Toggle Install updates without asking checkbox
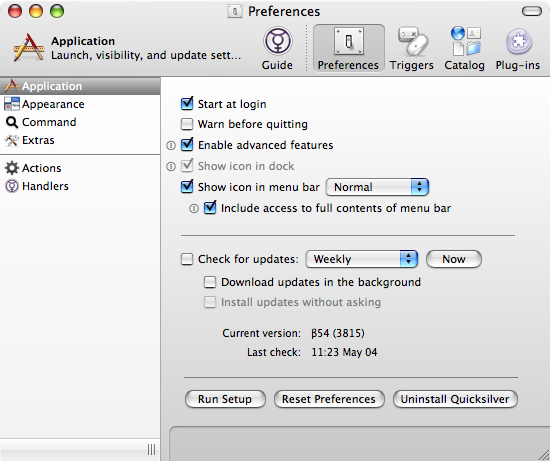Screen dimensions: 550x461 click(210, 302)
